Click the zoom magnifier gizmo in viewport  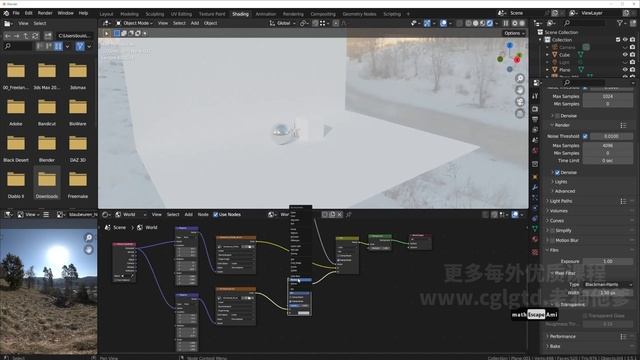click(520, 78)
